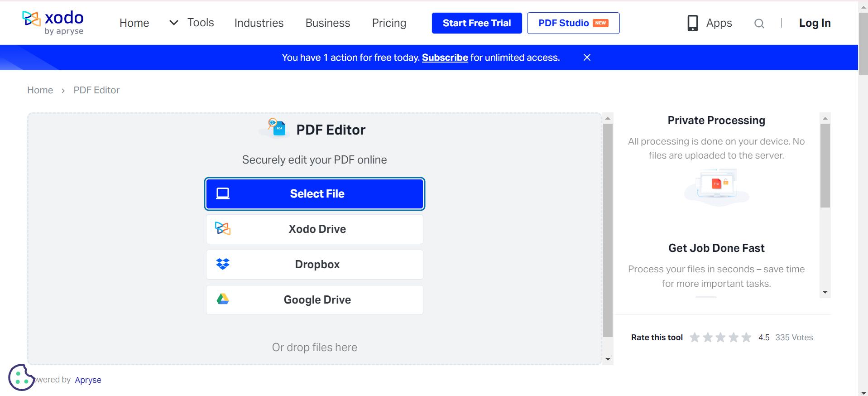The height and width of the screenshot is (396, 868).
Task: Rate the tool one star
Action: tap(695, 338)
